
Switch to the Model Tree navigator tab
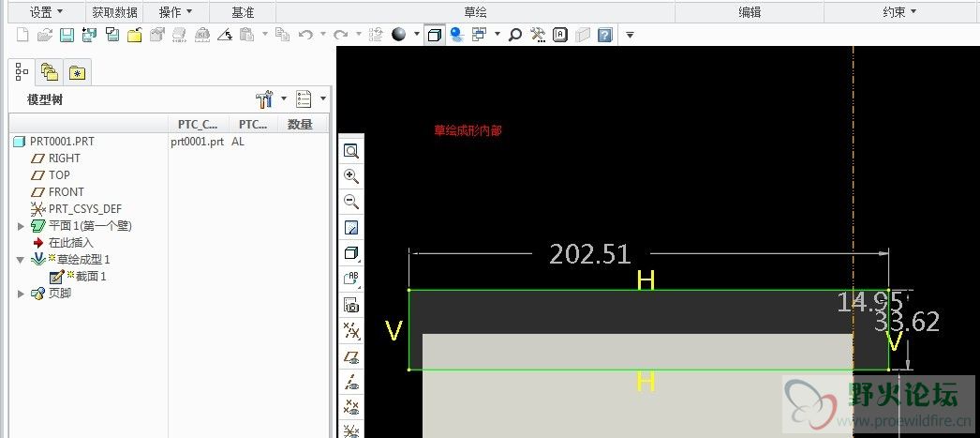[x=22, y=72]
